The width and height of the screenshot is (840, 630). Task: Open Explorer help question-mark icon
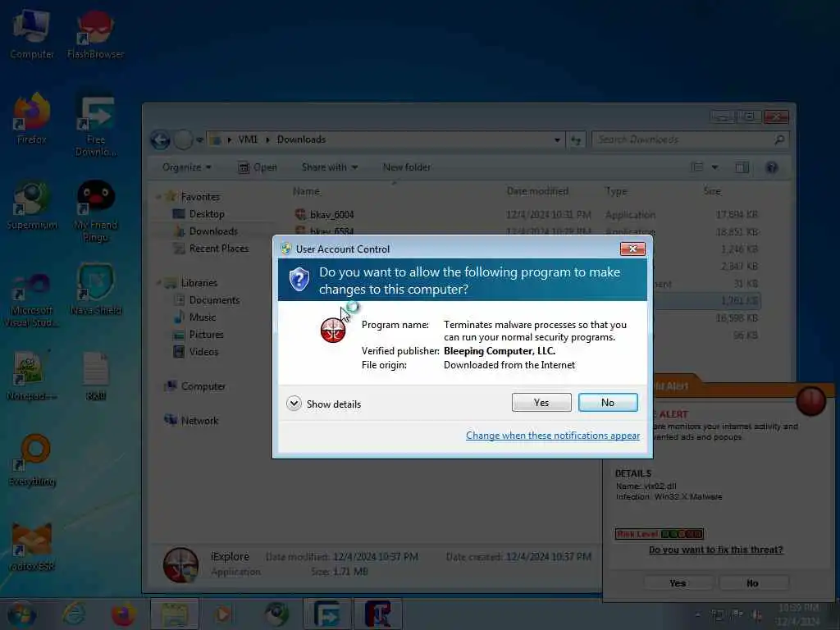point(771,167)
